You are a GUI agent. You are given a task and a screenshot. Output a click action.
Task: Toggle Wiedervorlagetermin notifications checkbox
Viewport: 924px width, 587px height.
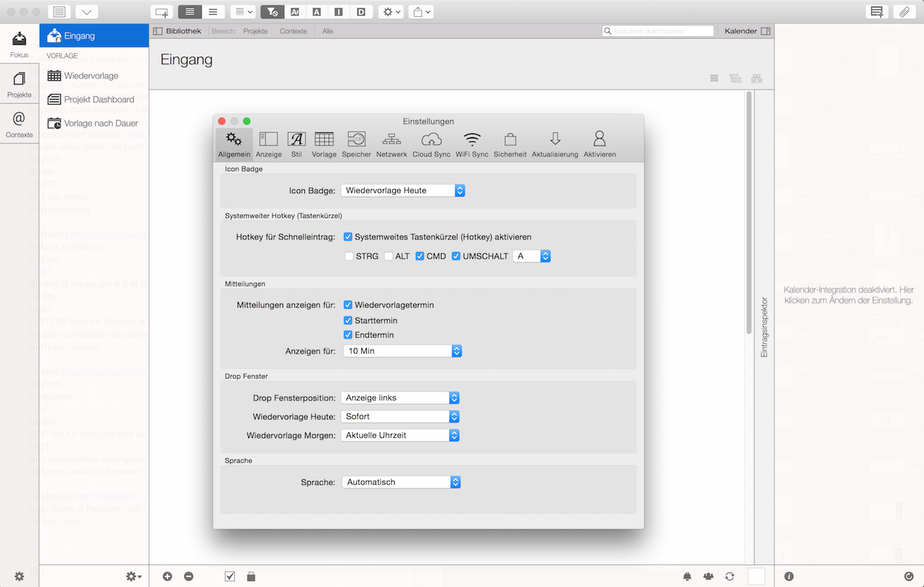tap(348, 305)
